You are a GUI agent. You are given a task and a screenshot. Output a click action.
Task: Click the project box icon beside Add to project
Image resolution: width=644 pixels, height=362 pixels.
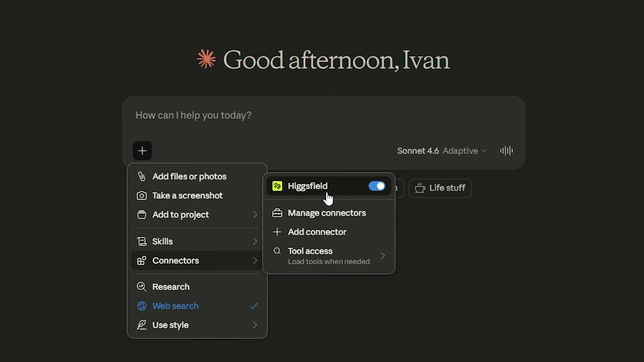[142, 215]
